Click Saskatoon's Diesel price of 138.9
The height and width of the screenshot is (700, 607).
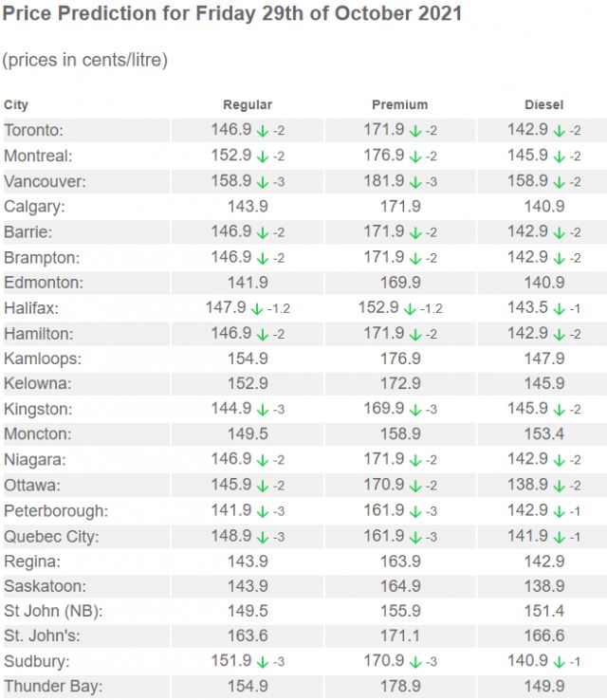pos(544,586)
